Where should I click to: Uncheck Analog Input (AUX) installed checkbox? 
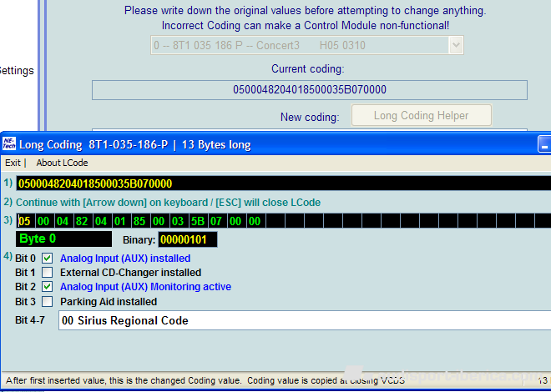[48, 259]
